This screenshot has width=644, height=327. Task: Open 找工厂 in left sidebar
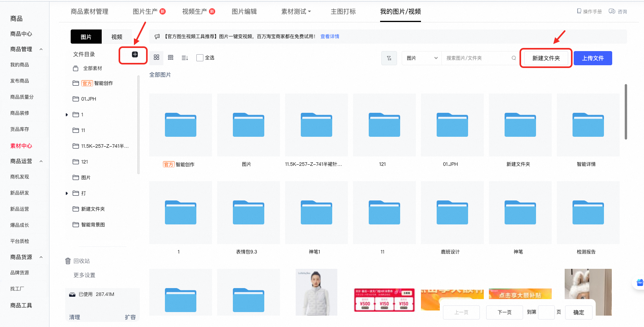click(17, 289)
